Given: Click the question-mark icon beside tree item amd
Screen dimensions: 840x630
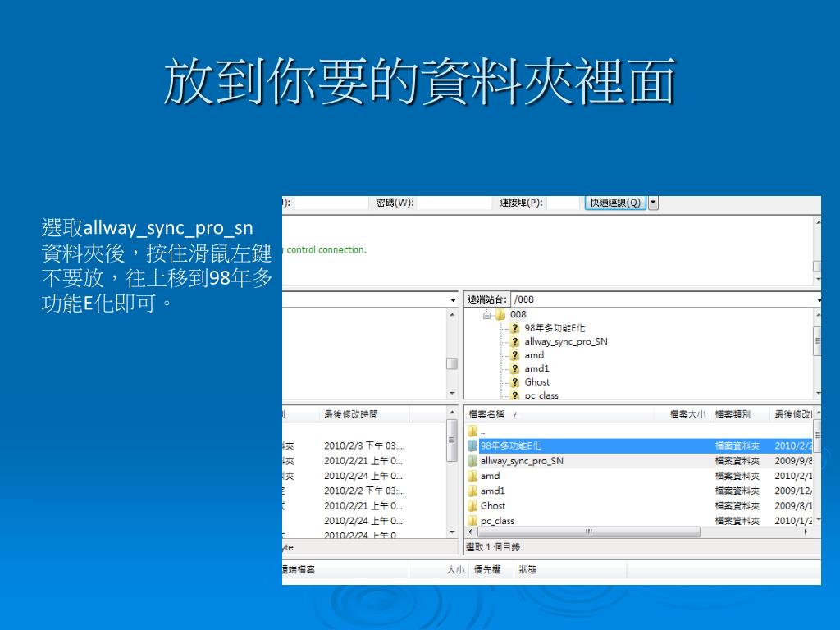Looking at the screenshot, I should pos(515,355).
